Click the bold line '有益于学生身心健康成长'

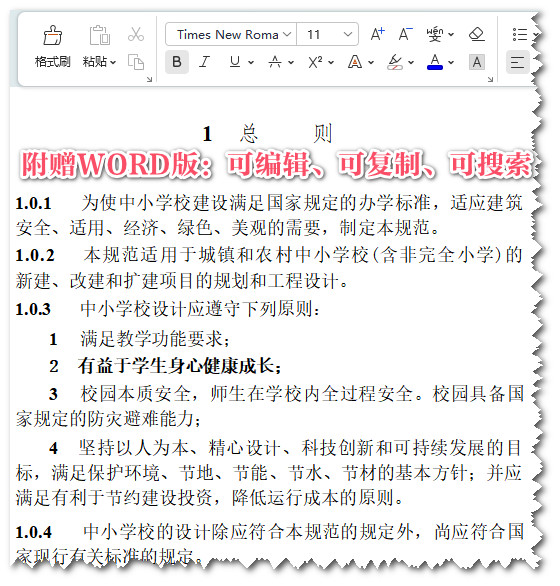coord(176,366)
